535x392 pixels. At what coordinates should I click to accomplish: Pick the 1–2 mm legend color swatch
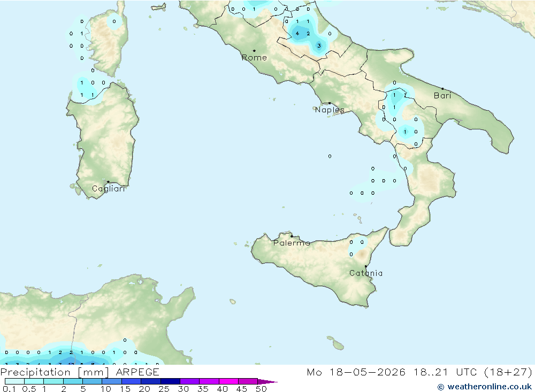point(53,381)
